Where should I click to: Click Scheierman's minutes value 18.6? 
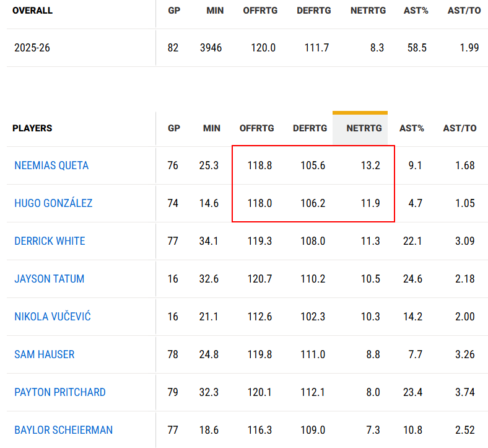pos(209,430)
